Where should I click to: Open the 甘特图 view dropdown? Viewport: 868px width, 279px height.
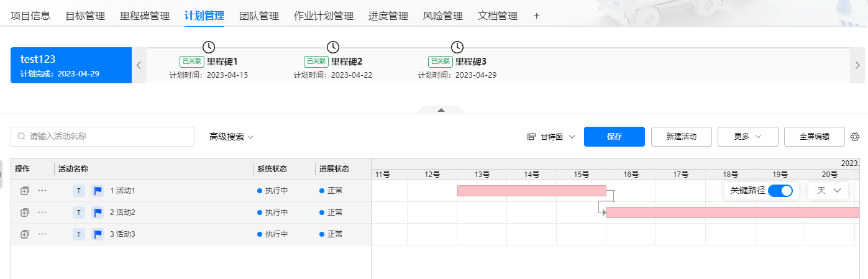pos(551,137)
